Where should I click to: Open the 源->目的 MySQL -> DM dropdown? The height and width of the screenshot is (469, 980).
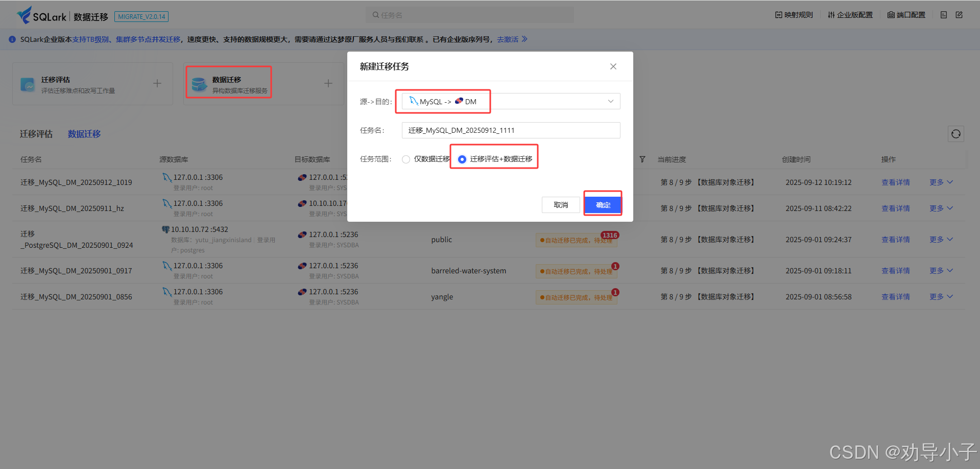point(511,101)
